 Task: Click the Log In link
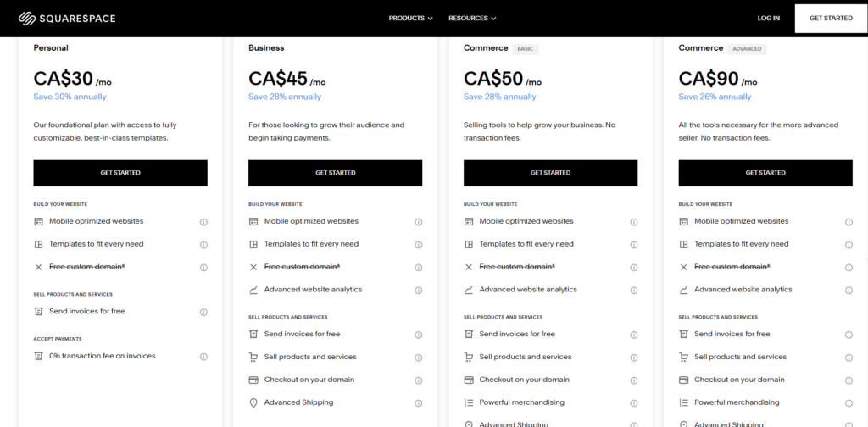coord(768,18)
